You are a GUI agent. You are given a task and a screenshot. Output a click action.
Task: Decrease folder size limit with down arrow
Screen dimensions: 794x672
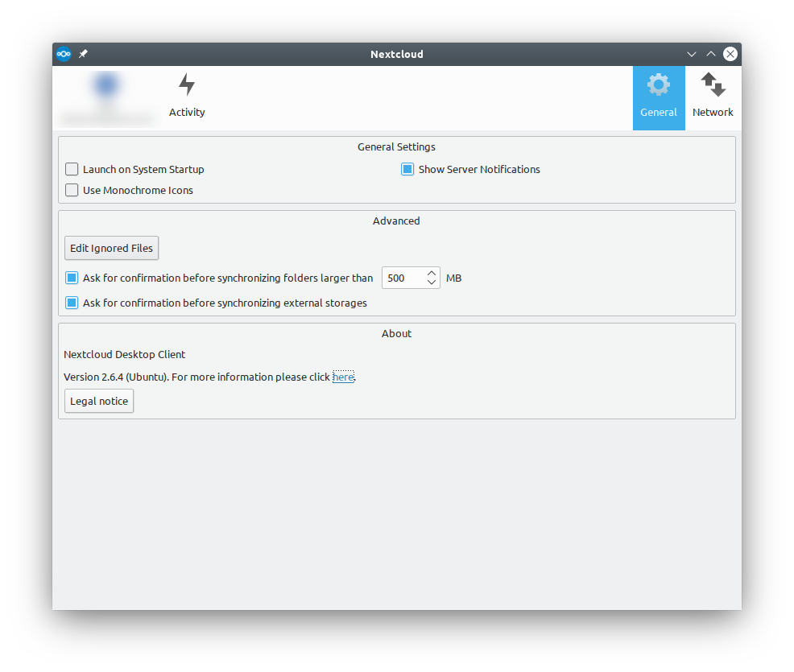(432, 282)
